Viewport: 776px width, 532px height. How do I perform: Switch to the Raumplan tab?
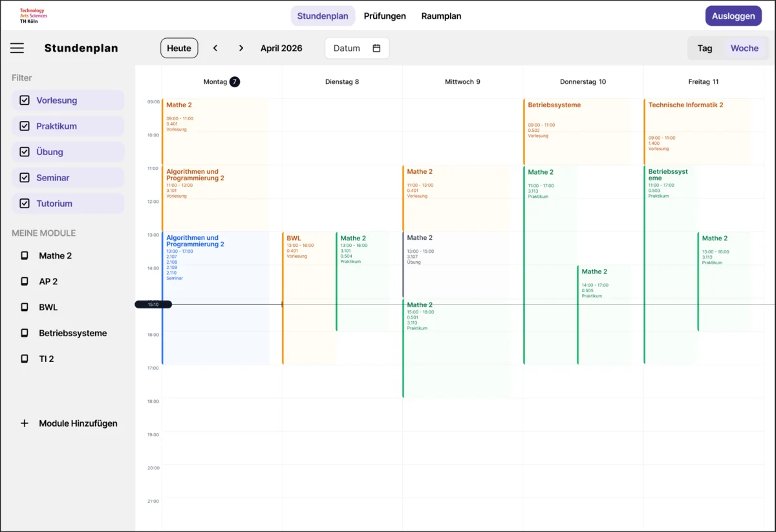point(441,16)
